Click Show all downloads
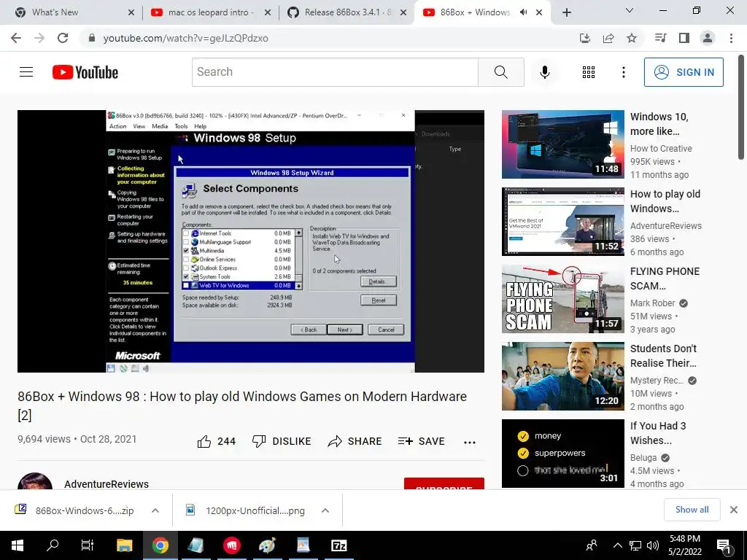The image size is (747, 560). 692,510
